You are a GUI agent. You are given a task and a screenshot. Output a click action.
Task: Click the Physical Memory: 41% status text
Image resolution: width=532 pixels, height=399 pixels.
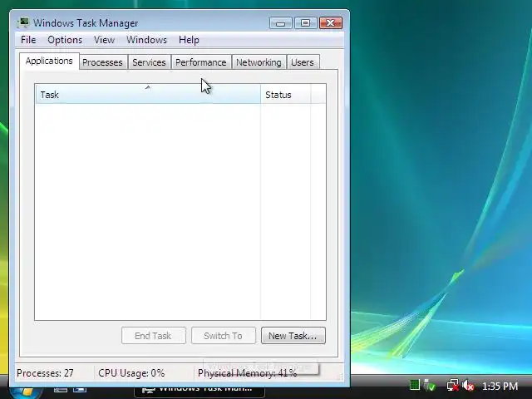pyautogui.click(x=248, y=373)
